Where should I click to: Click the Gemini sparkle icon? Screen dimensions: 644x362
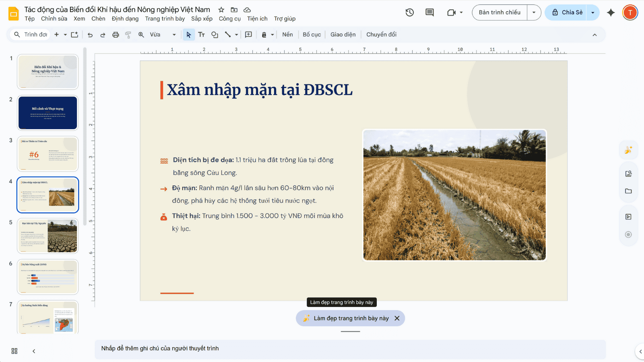[611, 12]
